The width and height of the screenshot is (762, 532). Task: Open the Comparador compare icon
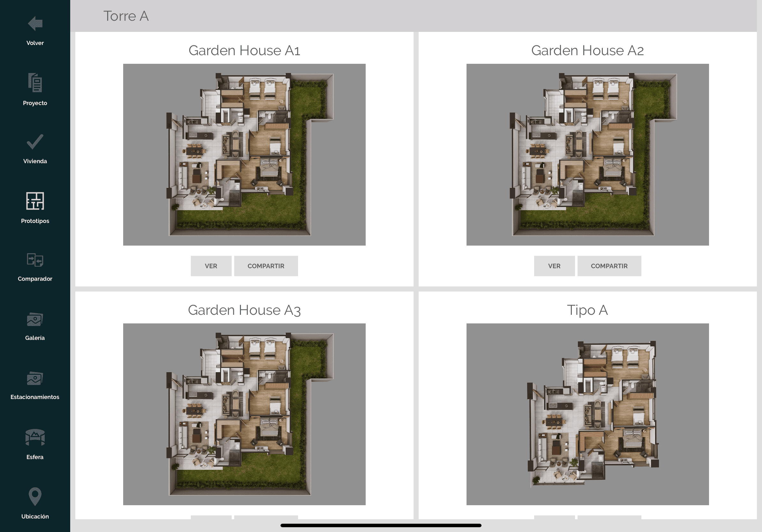click(35, 260)
